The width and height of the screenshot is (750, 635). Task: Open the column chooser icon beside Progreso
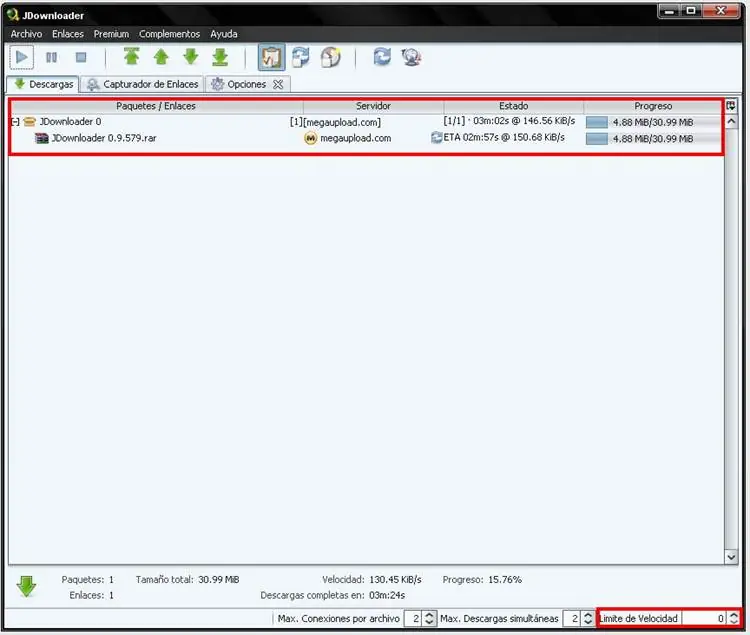pos(731,106)
